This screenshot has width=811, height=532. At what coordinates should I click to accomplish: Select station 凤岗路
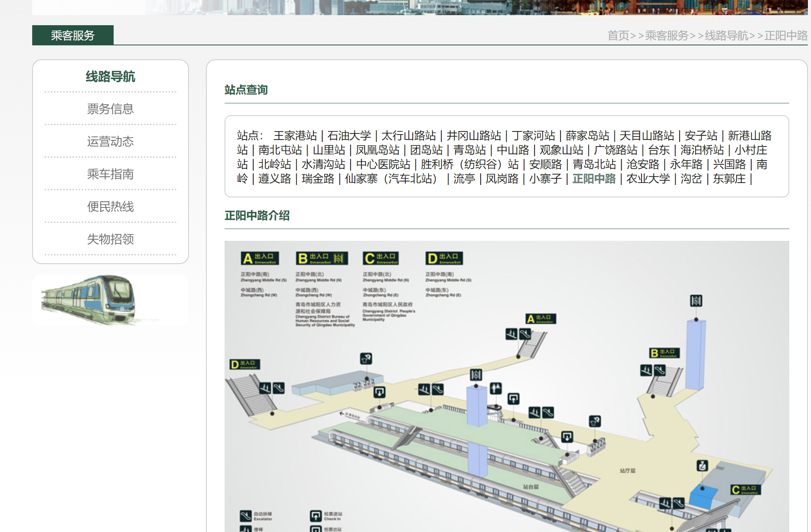[502, 179]
